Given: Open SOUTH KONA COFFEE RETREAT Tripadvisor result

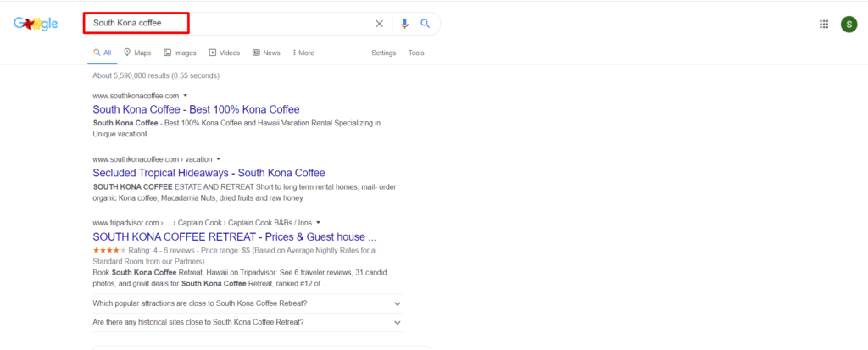Looking at the screenshot, I should (235, 237).
